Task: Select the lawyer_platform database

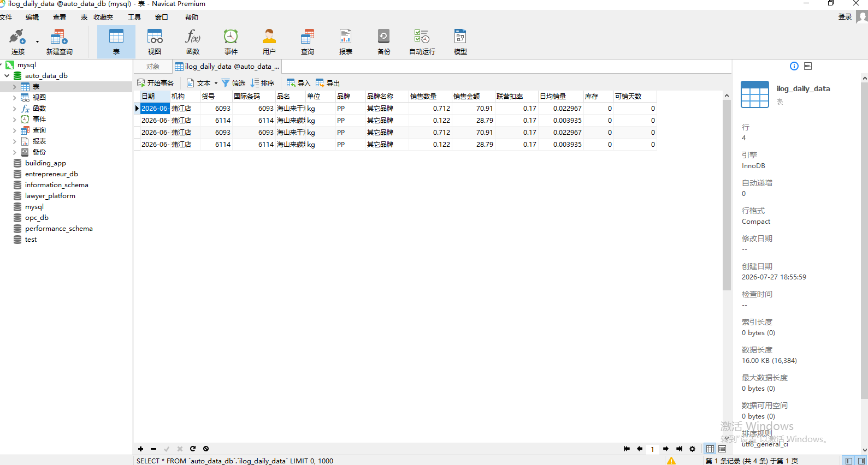Action: pyautogui.click(x=50, y=196)
